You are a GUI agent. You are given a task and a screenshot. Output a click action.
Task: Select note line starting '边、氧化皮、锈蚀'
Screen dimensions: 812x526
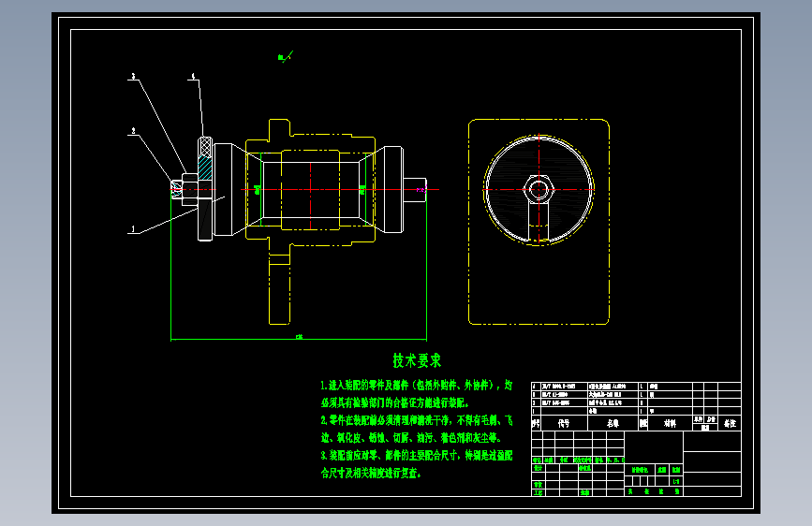pyautogui.click(x=411, y=438)
